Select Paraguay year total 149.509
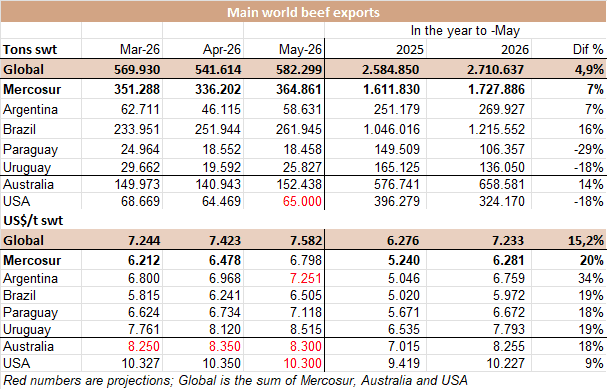The width and height of the screenshot is (607, 389). [397, 149]
